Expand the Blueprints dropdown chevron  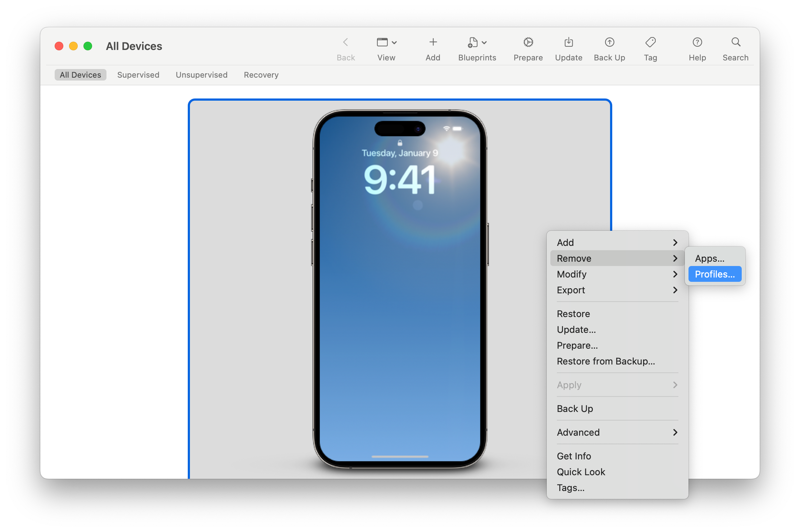coord(484,43)
